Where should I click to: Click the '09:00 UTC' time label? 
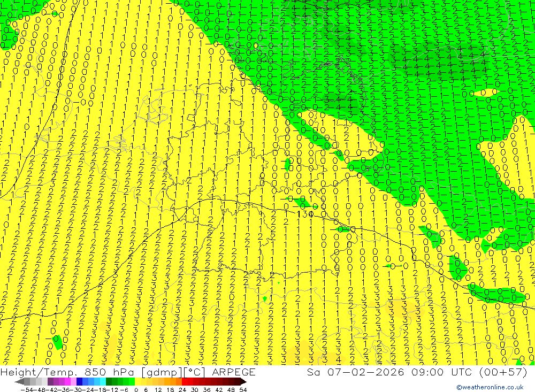tap(441, 372)
